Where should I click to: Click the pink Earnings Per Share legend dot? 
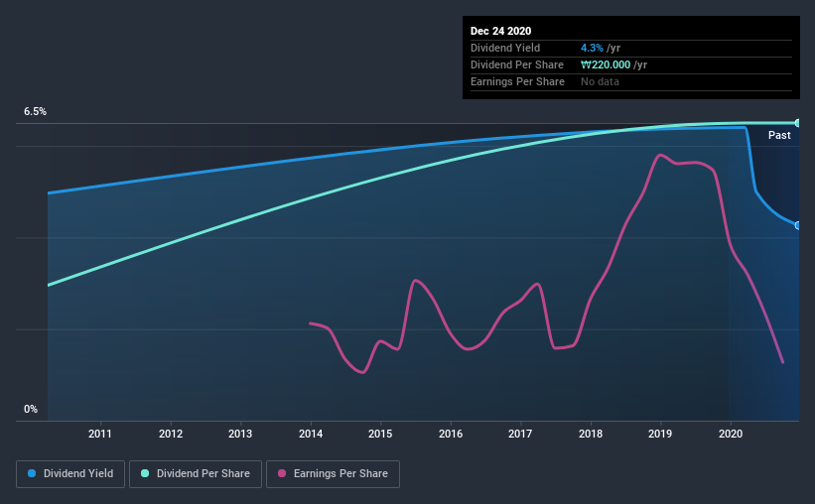tap(282, 473)
